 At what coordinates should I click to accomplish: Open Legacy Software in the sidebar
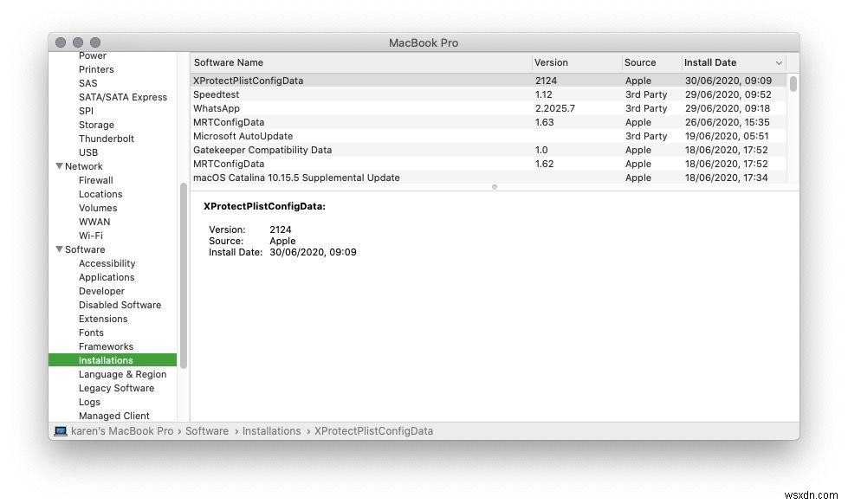coord(116,388)
